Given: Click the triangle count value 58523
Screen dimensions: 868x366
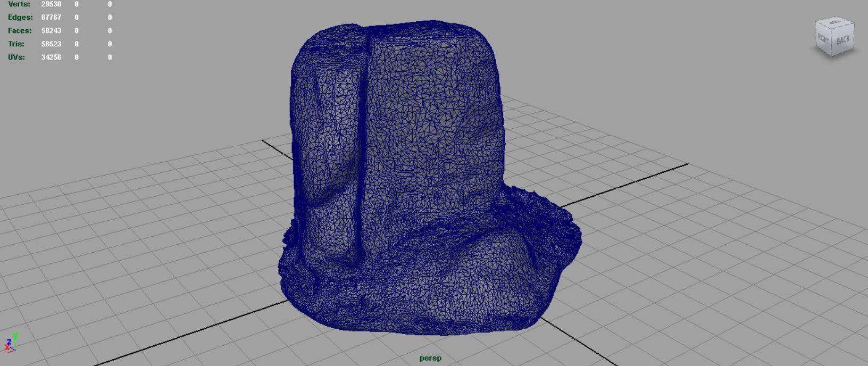Looking at the screenshot, I should (x=51, y=44).
